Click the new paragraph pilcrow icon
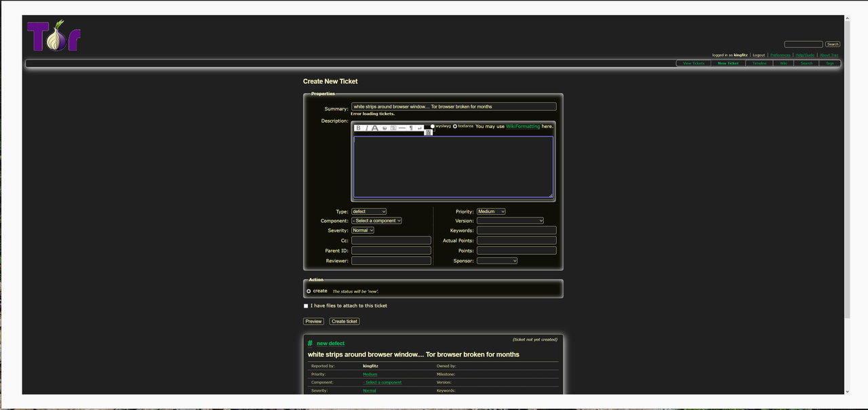Screen dimensions: 868x410 coord(411,128)
